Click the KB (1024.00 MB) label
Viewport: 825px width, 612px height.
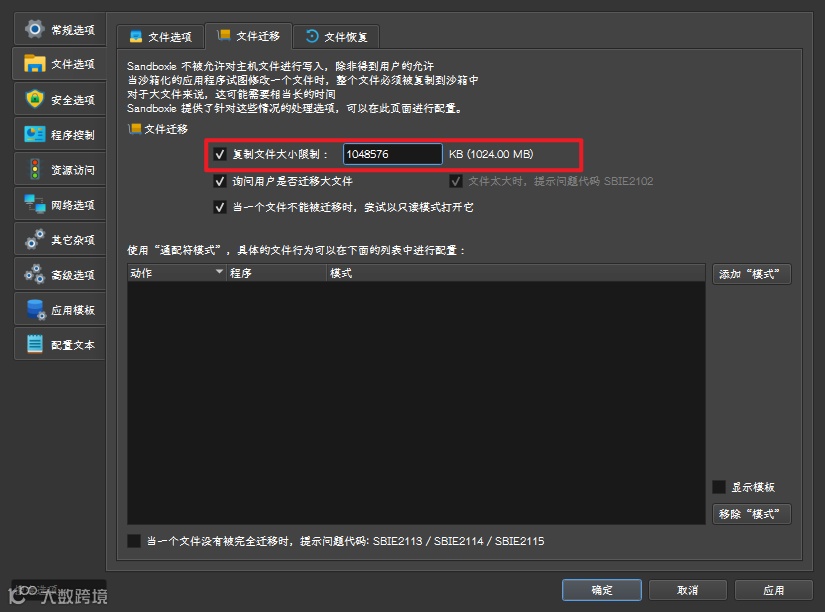click(491, 154)
